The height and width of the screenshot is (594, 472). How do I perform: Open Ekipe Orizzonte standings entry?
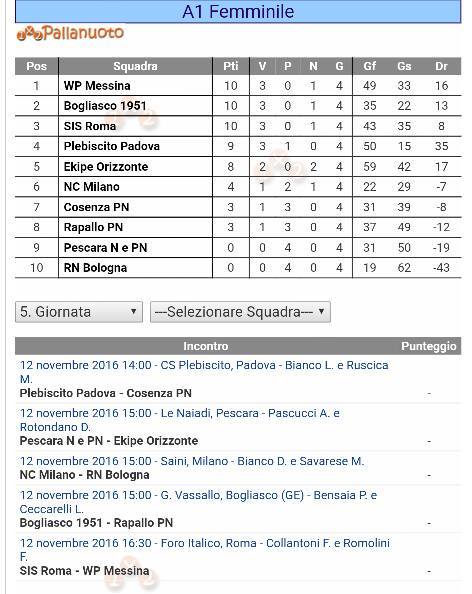coord(106,167)
